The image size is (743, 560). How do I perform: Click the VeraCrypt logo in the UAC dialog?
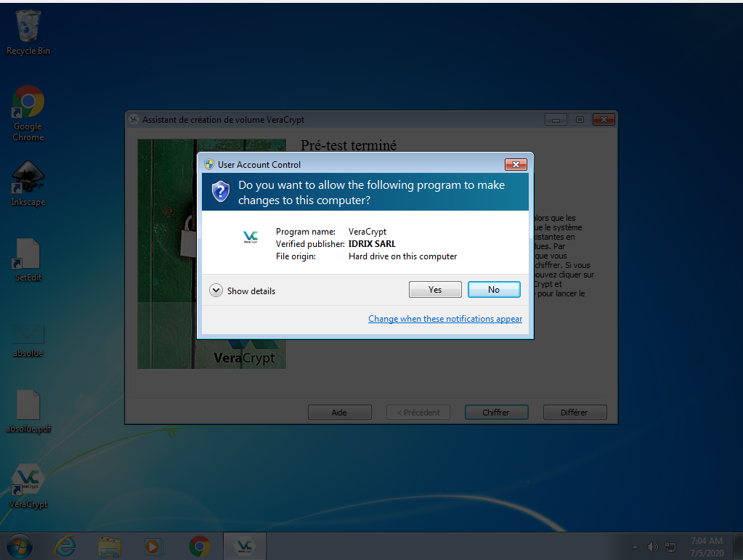click(x=250, y=236)
